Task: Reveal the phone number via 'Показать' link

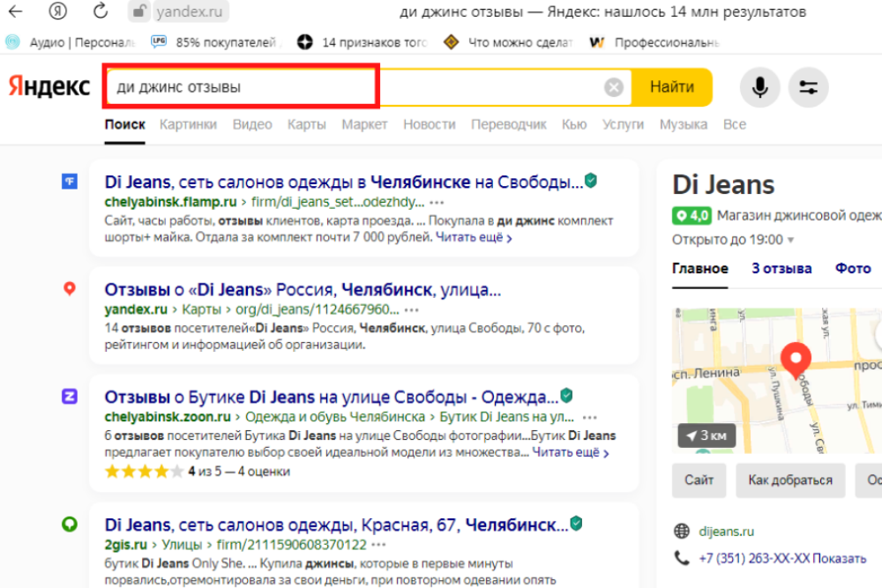Action: pyautogui.click(x=838, y=558)
